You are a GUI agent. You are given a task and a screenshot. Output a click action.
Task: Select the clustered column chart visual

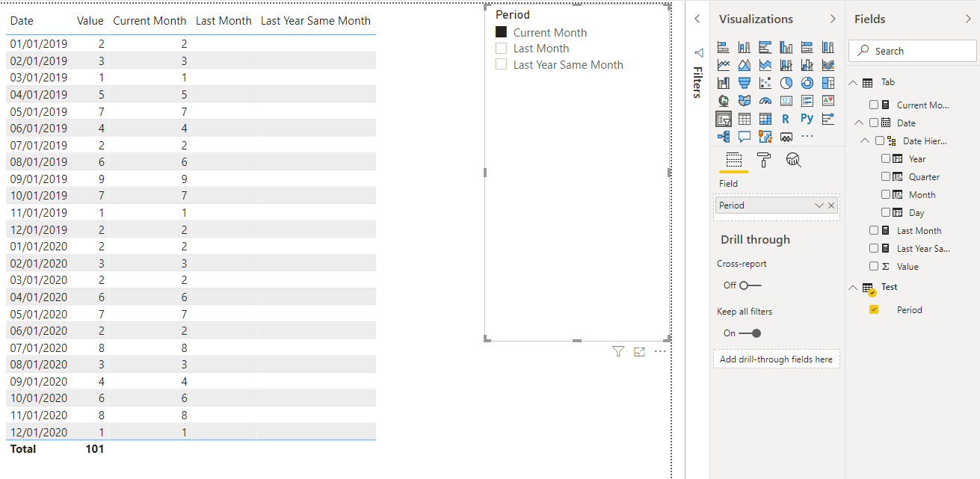[786, 47]
